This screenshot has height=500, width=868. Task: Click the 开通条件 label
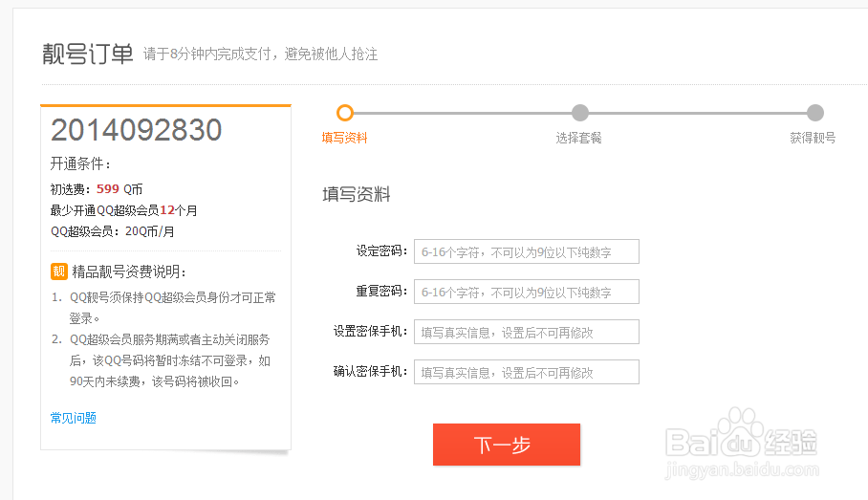(x=81, y=163)
